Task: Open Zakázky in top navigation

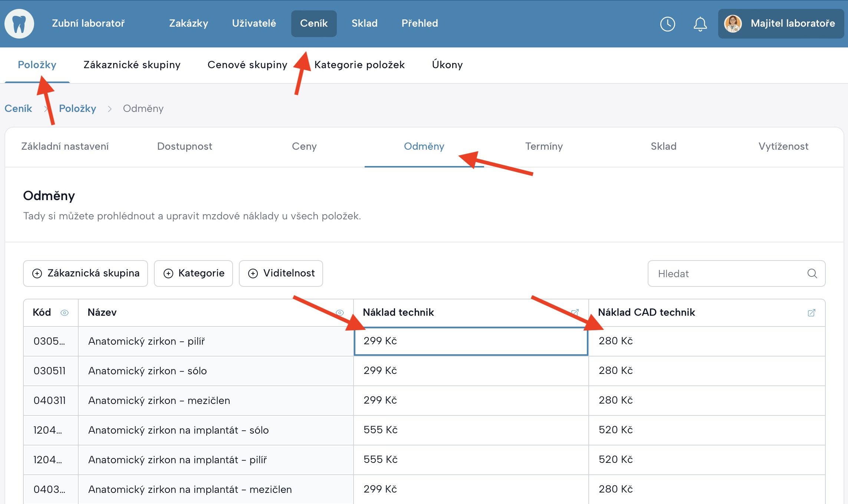Action: tap(188, 23)
